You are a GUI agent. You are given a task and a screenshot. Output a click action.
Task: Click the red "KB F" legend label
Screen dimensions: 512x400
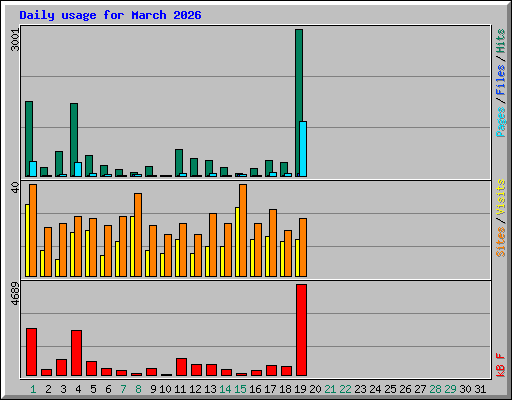pos(500,365)
